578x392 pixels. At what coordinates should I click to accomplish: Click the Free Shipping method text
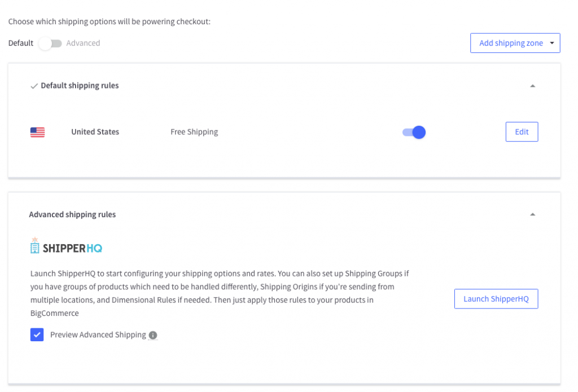click(x=194, y=132)
